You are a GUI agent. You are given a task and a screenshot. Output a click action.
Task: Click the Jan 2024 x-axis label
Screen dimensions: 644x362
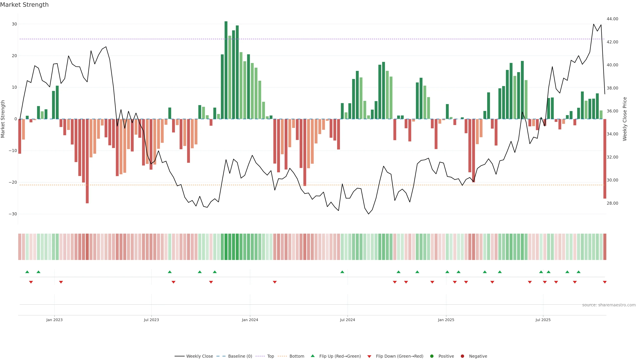tap(250, 320)
